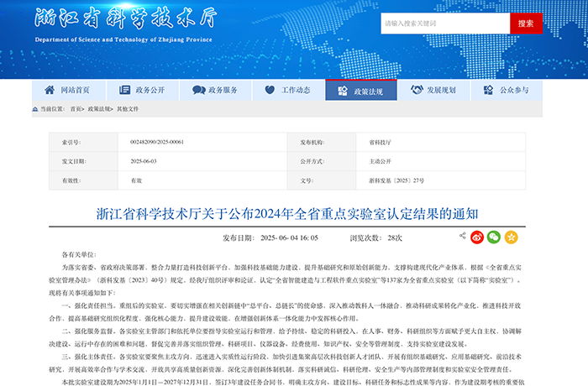Open the 政务公开 navigation tab
This screenshot has width=588, height=386.
(143, 91)
